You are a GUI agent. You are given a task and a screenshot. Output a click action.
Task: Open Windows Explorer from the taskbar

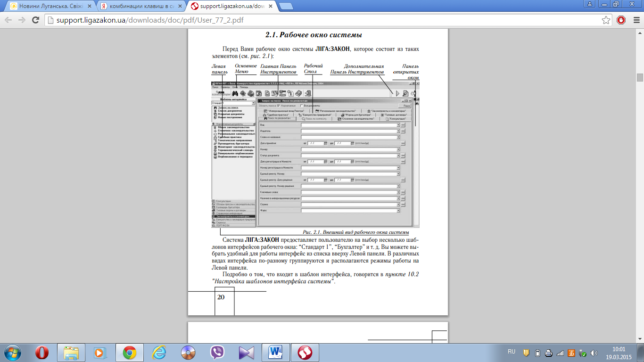(x=71, y=353)
